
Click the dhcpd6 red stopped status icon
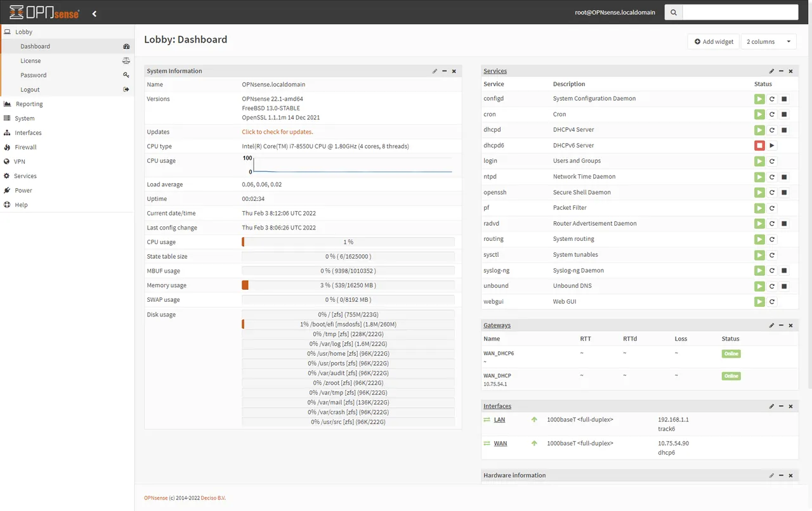759,146
